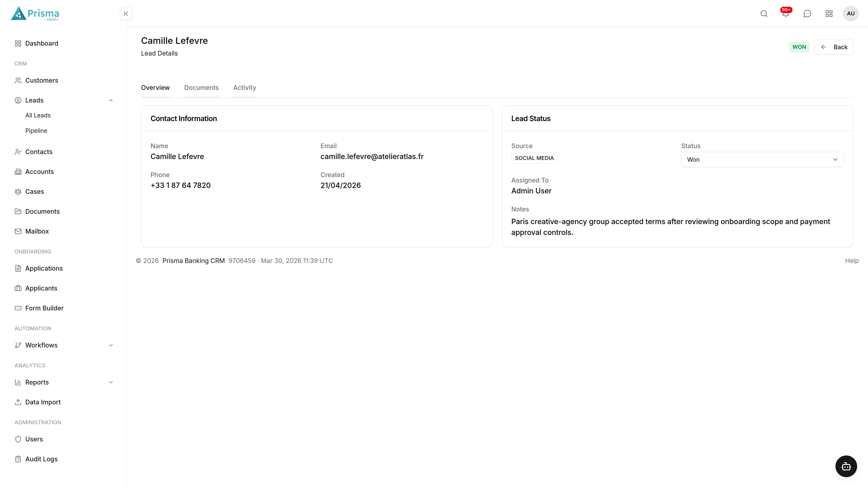This screenshot has height=488, width=868.
Task: Click the Applicants briefcase icon
Action: (x=18, y=288)
